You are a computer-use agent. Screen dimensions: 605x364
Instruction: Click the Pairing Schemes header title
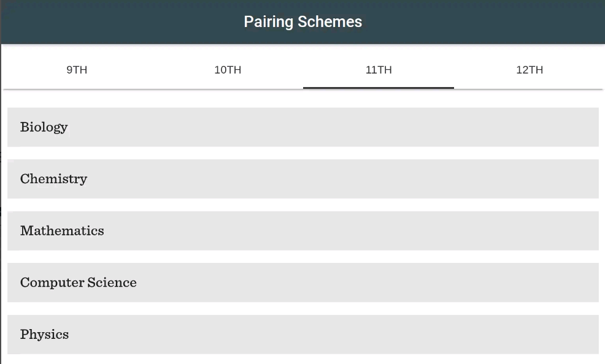pyautogui.click(x=302, y=22)
